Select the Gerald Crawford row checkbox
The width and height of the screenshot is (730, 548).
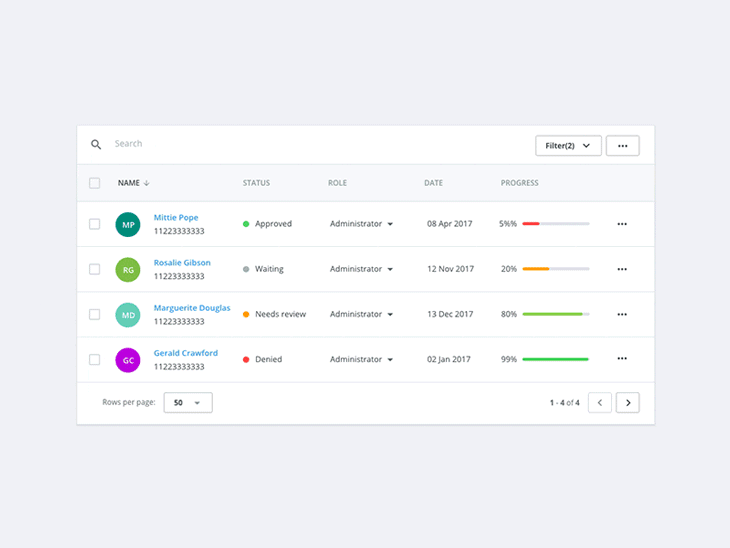pos(95,359)
